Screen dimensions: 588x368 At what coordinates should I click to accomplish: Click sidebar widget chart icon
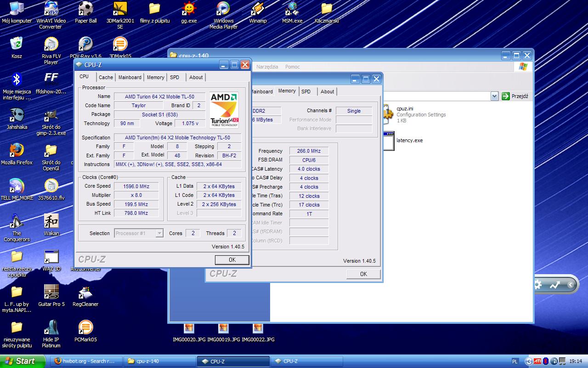(x=554, y=285)
